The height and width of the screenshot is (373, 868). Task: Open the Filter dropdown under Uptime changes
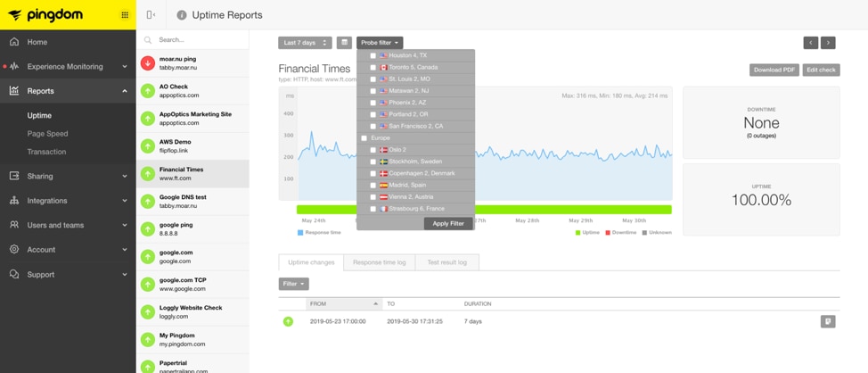coord(293,284)
